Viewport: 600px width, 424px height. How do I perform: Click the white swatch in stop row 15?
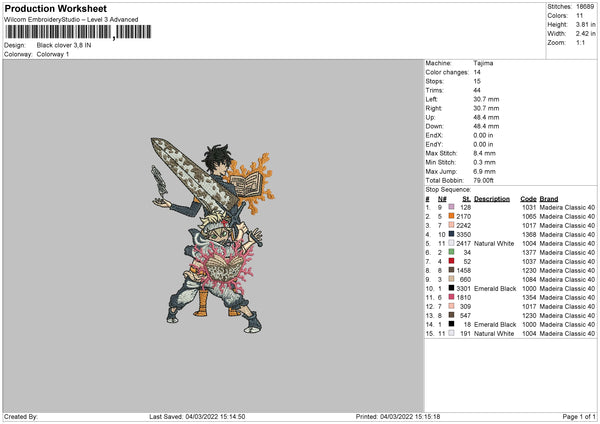coord(451,333)
